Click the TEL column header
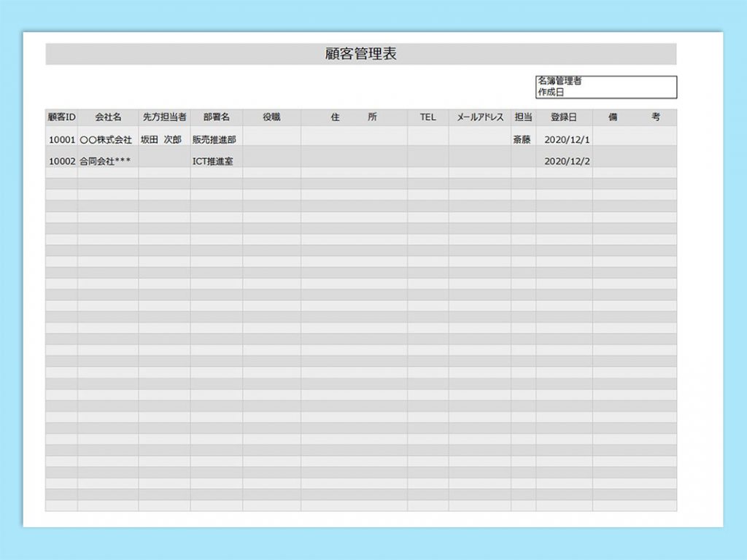Screen dimensions: 747x560 (x=427, y=117)
